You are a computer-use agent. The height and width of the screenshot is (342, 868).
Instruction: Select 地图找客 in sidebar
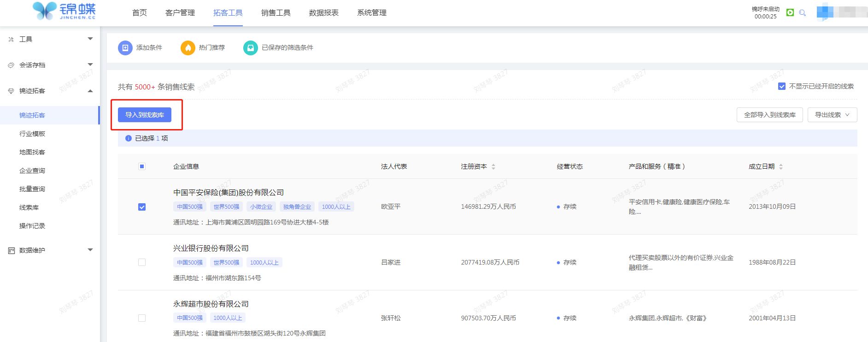coord(32,152)
